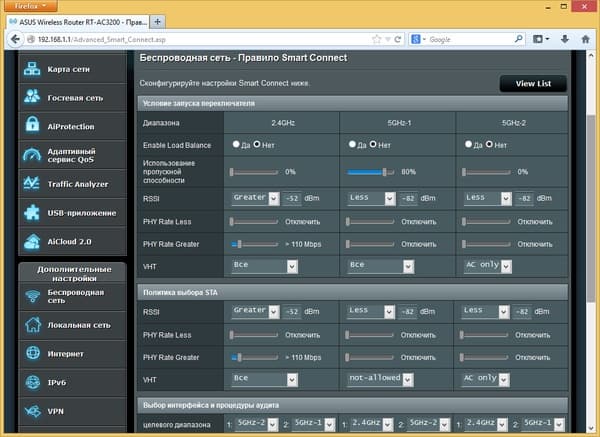Expand 5GHz-2 VHT AC only dropdown in STA policy

(486, 379)
